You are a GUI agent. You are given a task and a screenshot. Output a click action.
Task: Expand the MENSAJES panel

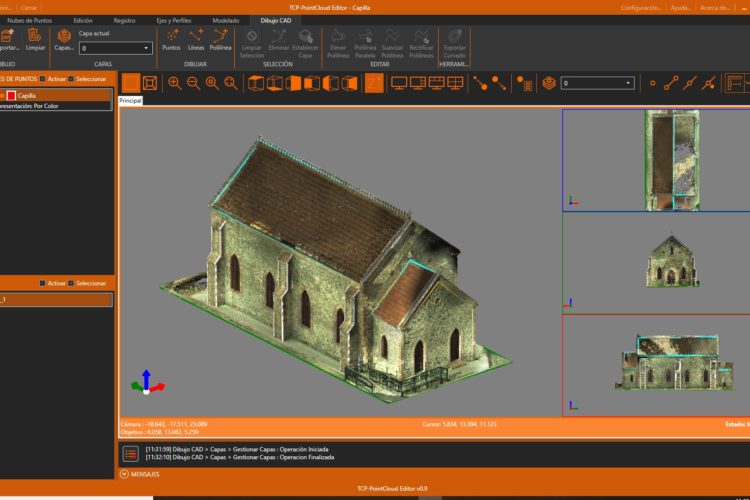[124, 474]
